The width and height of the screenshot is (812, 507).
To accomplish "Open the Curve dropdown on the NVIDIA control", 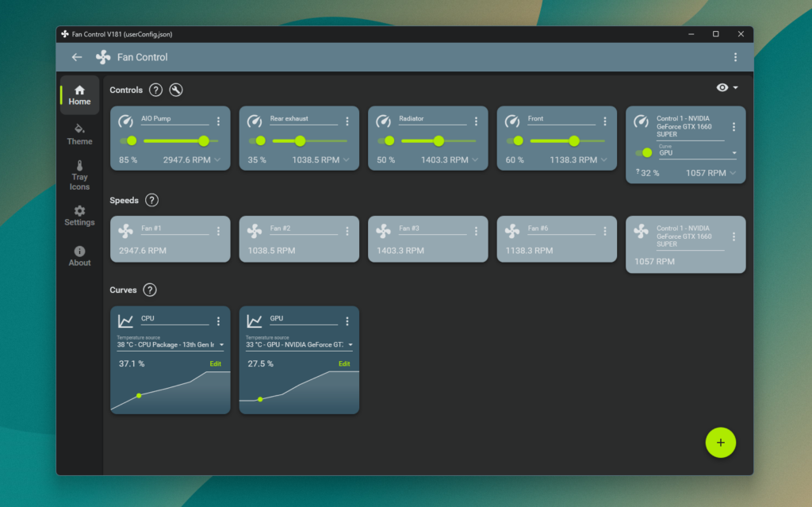I will (x=697, y=152).
